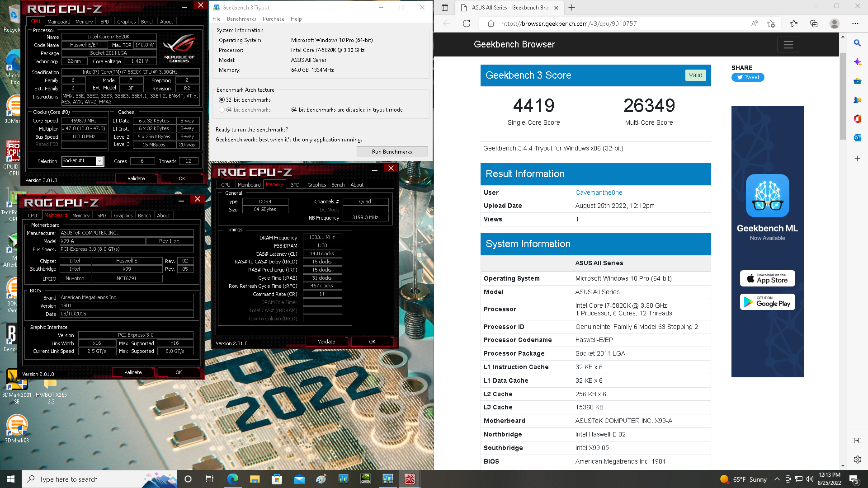Open Geekbench Help menu
The height and width of the screenshot is (488, 868).
click(296, 19)
